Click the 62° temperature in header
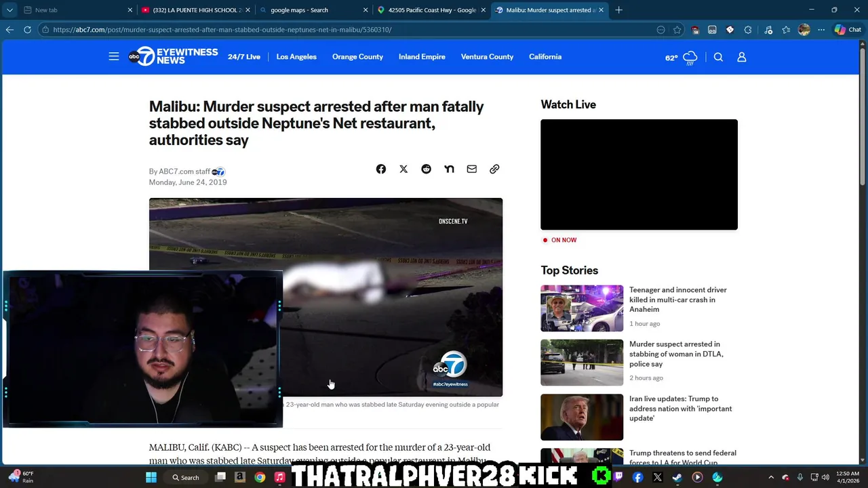The image size is (868, 488). click(x=671, y=58)
